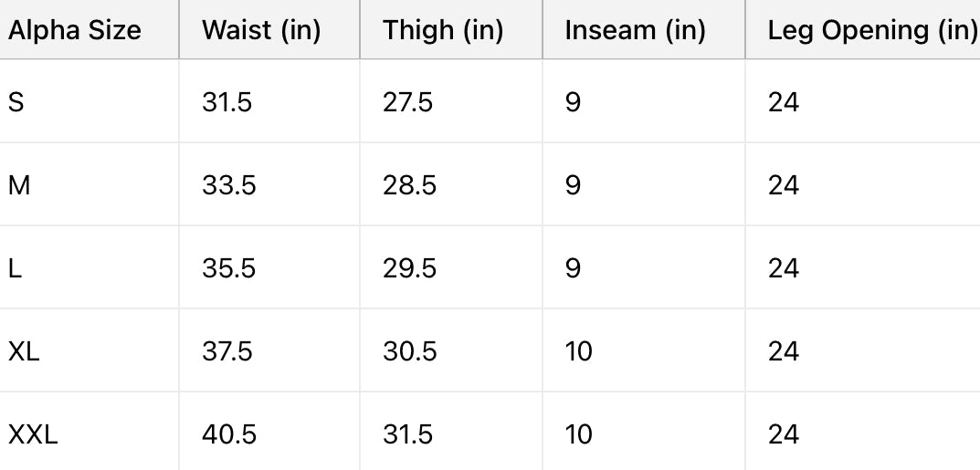
Task: Click the waist value 35.5
Action: [x=228, y=268]
